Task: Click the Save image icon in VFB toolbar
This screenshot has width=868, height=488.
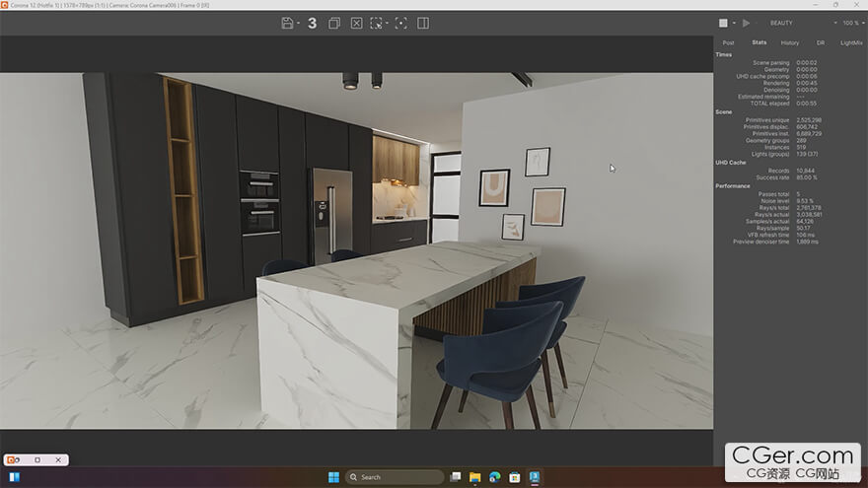Action: [287, 24]
